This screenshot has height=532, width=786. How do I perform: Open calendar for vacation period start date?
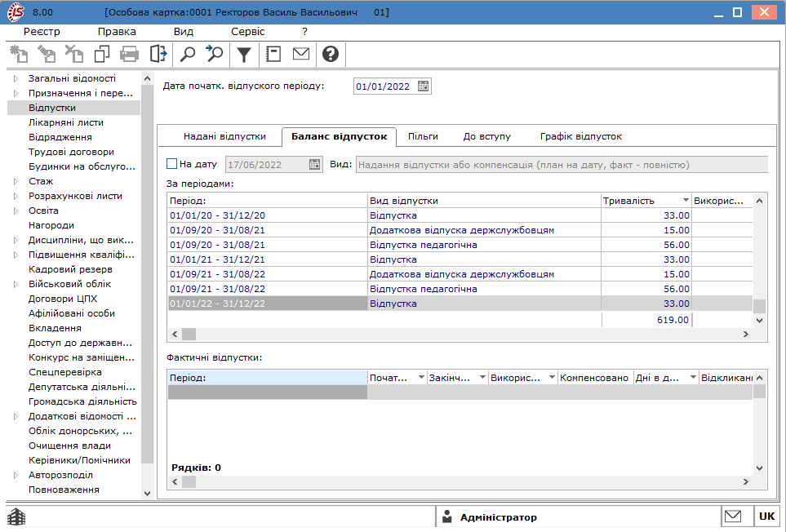[x=423, y=86]
